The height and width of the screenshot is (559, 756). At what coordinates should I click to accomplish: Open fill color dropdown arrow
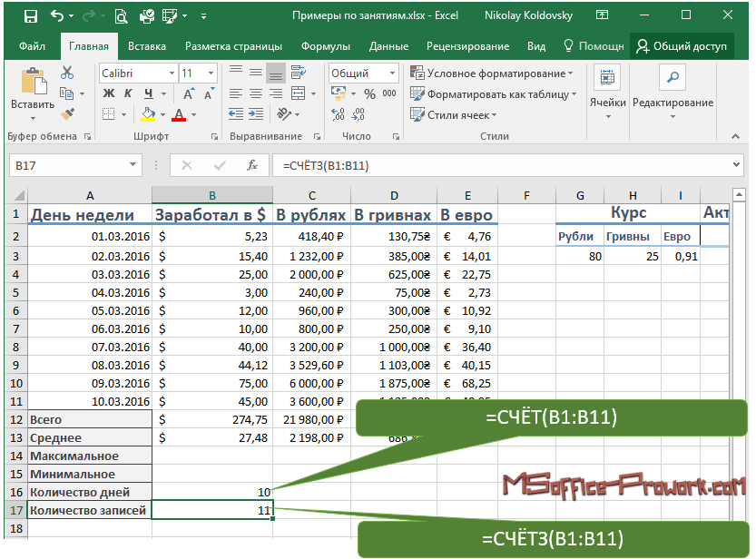pos(162,114)
